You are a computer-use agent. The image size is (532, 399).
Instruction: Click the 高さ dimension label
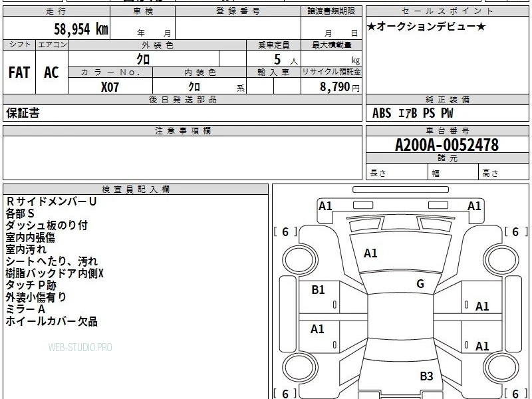(490, 173)
